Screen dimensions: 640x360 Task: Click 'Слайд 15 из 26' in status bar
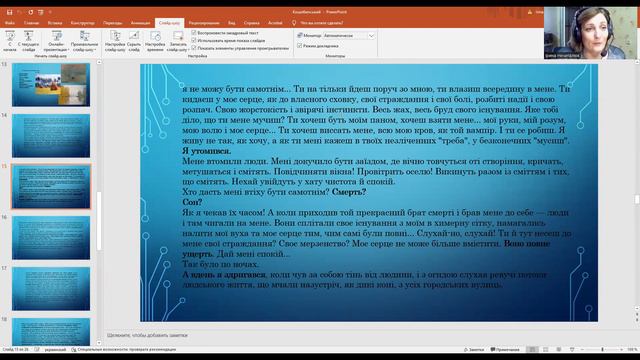pos(16,349)
